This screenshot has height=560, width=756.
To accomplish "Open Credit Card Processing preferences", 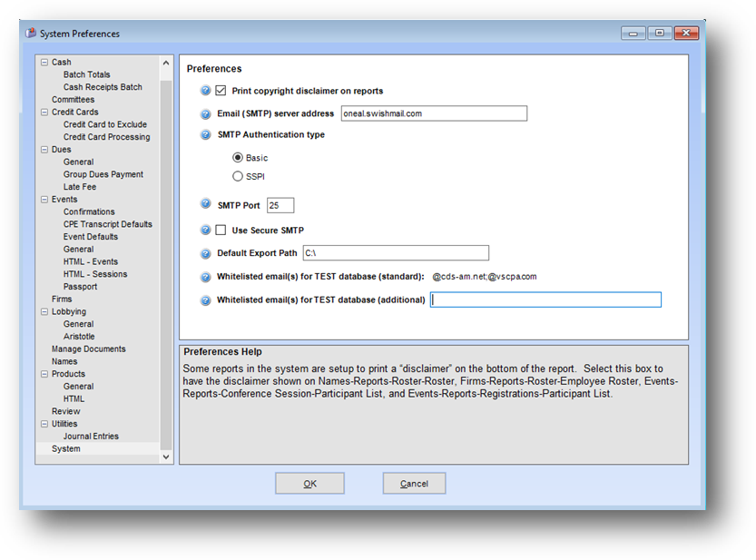I will (x=106, y=137).
